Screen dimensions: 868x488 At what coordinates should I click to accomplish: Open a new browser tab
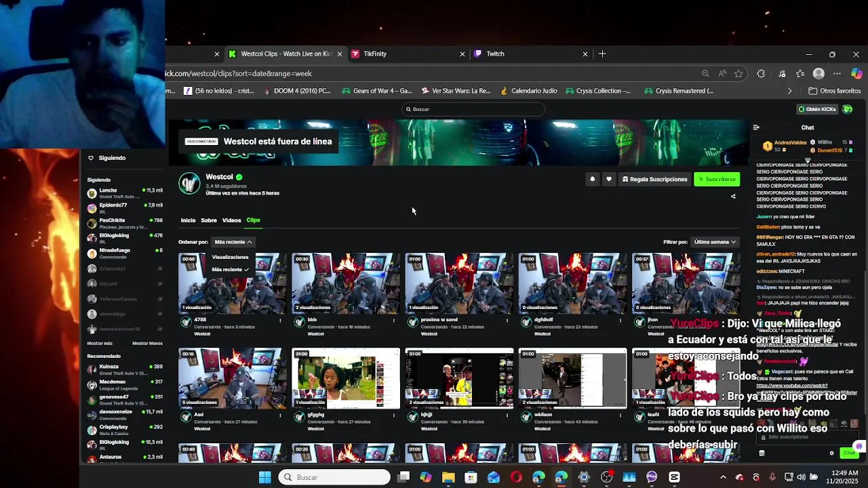pyautogui.click(x=602, y=54)
